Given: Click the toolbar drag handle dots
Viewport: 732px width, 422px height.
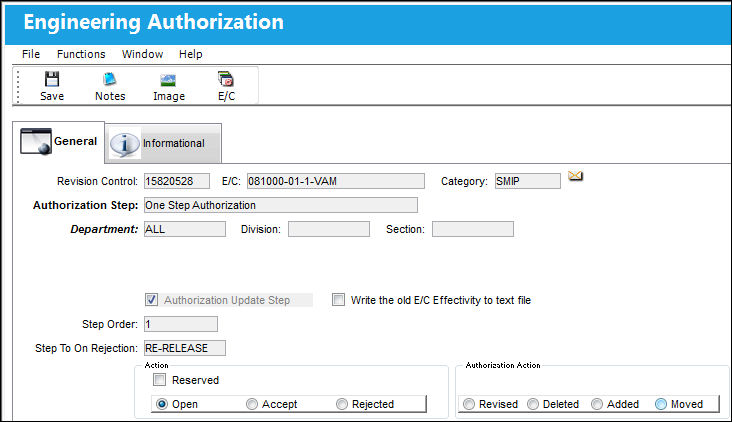Looking at the screenshot, I should [x=18, y=86].
